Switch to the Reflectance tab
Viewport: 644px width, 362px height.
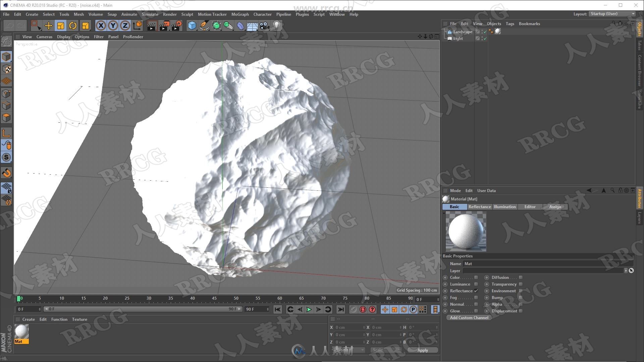[480, 207]
